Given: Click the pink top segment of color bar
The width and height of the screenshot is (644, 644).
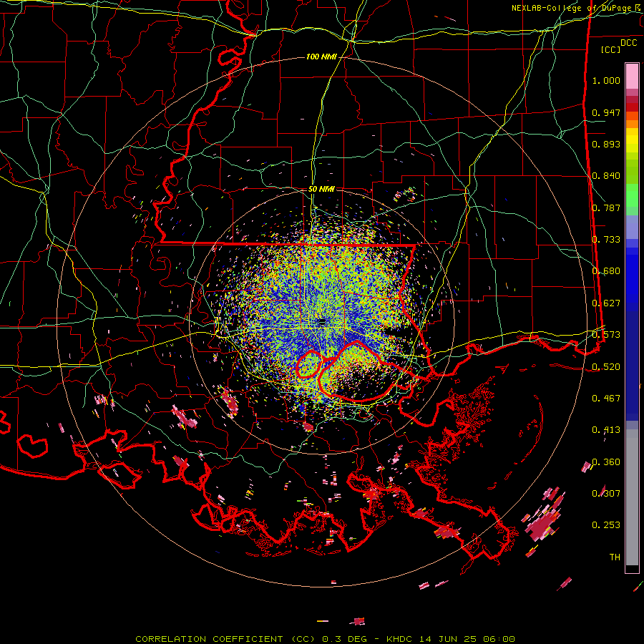Looking at the screenshot, I should (632, 76).
